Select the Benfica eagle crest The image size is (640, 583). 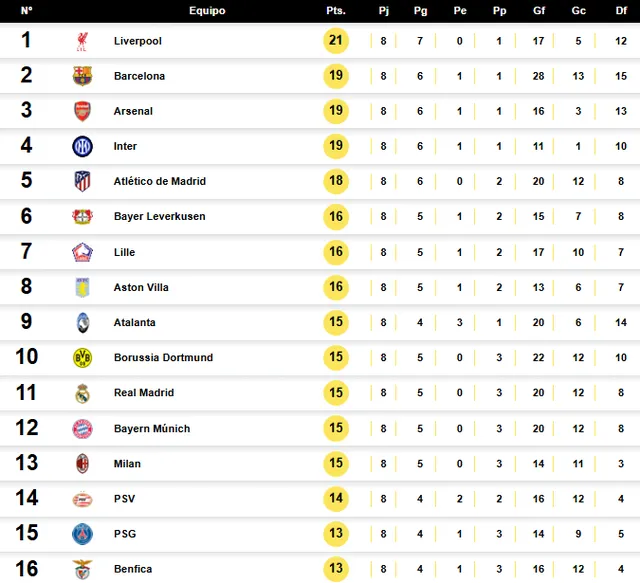(x=82, y=569)
